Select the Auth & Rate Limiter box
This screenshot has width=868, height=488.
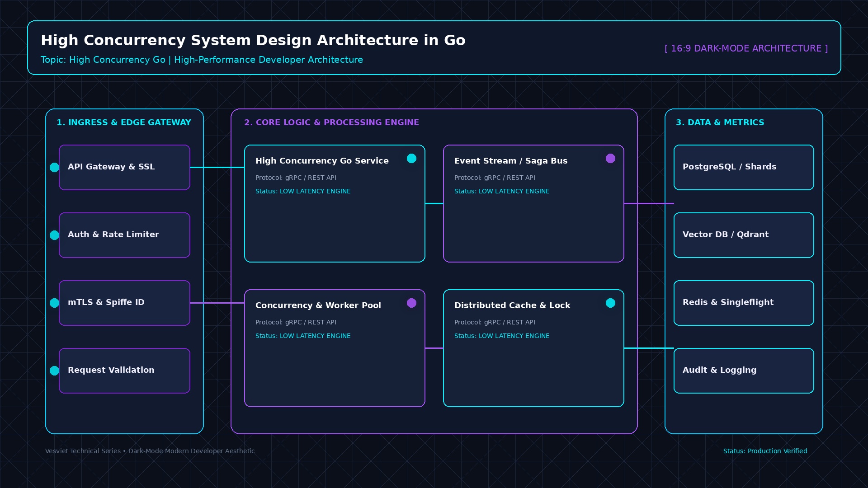point(124,235)
